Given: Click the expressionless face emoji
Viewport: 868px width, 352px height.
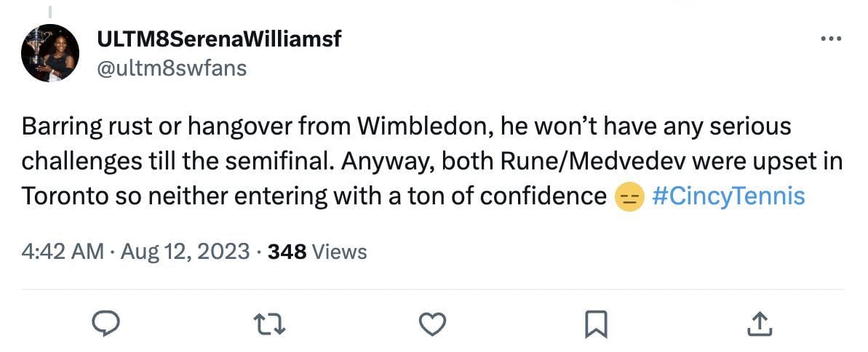Looking at the screenshot, I should (627, 197).
